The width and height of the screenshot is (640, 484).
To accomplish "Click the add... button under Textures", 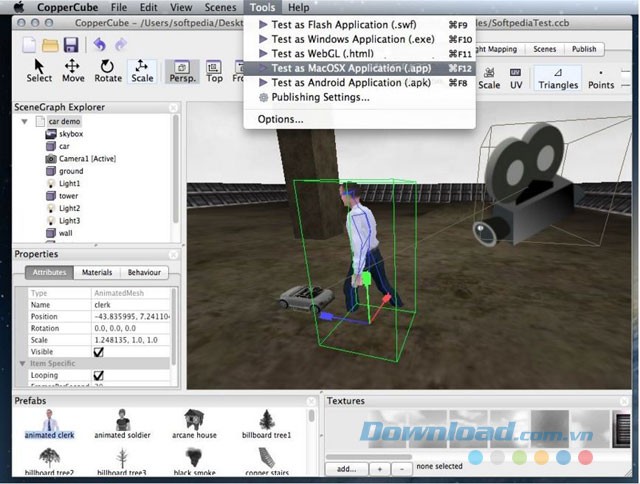I will click(x=346, y=468).
